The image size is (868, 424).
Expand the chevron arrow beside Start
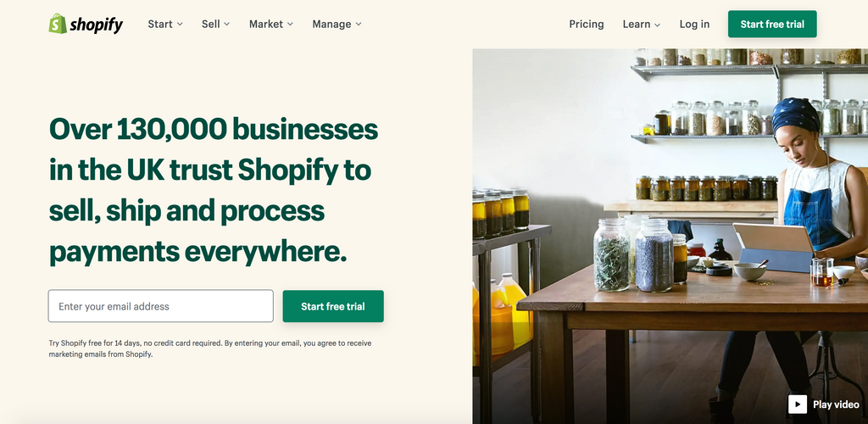(180, 25)
